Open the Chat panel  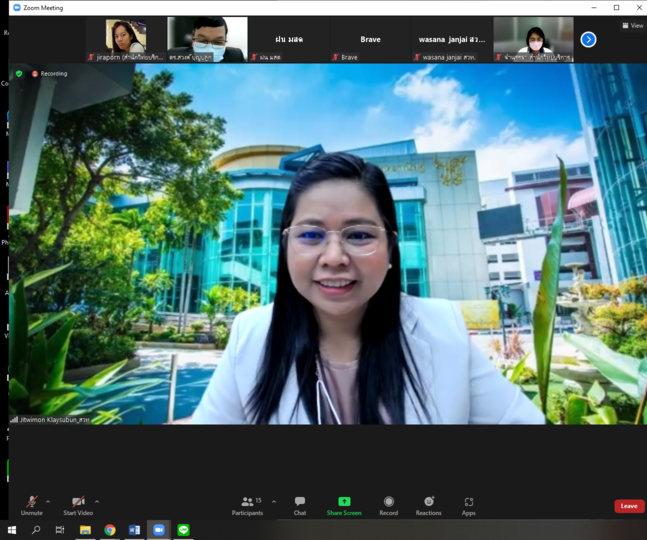click(299, 504)
